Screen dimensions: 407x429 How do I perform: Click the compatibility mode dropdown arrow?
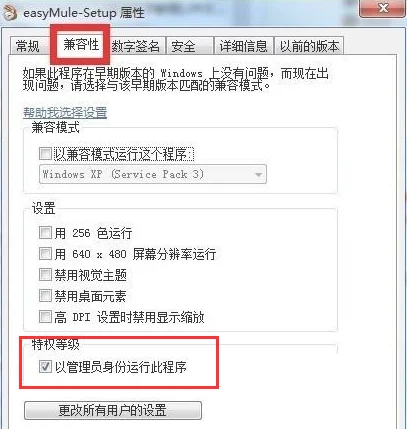tap(258, 175)
